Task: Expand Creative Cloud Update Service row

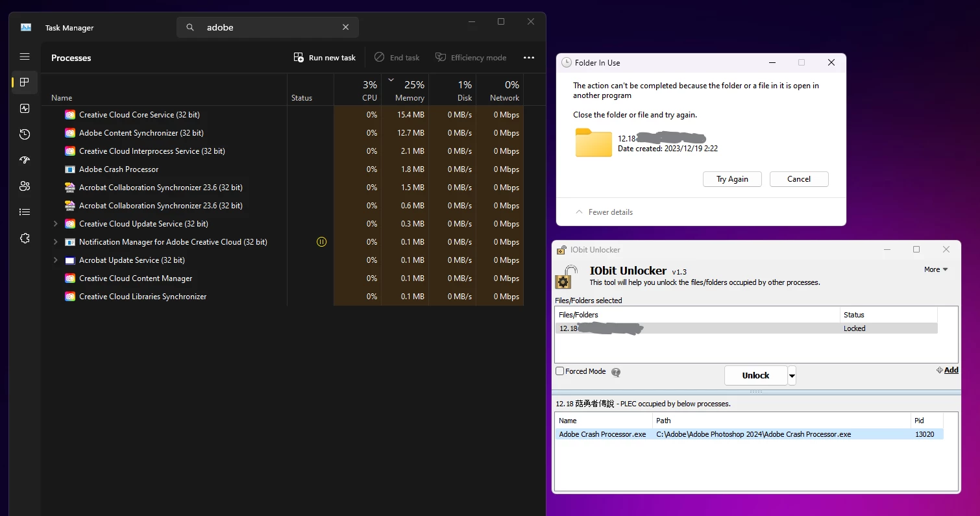Action: [55, 224]
